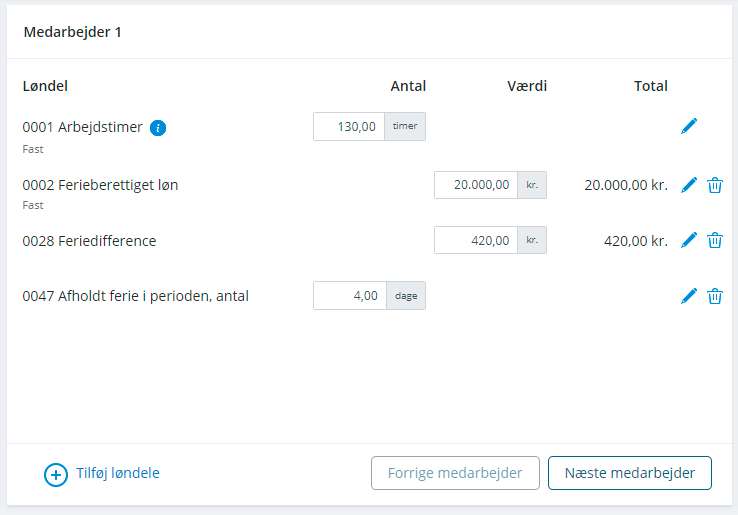Image resolution: width=738 pixels, height=515 pixels.
Task: Remove 0028 Feriedifference using the trash icon
Action: click(714, 240)
